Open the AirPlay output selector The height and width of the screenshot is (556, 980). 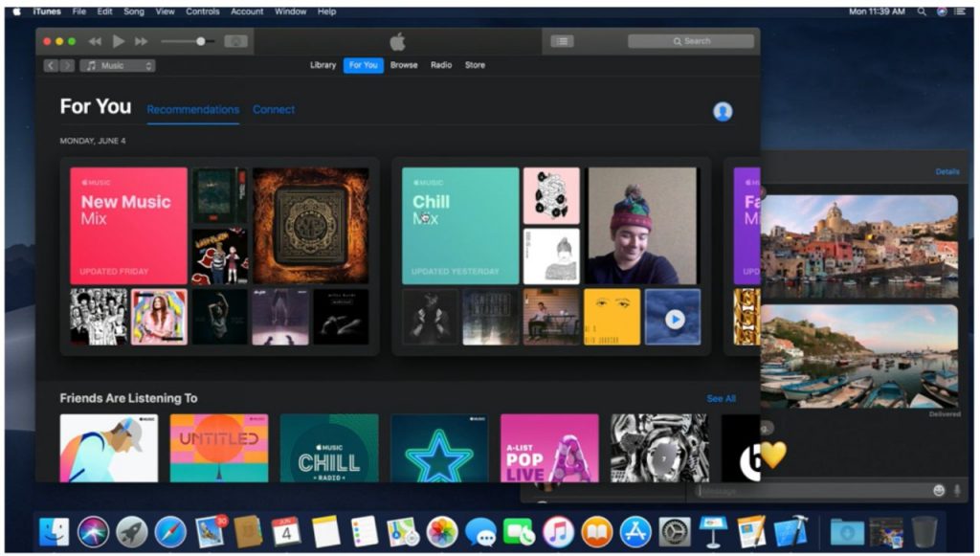click(235, 41)
